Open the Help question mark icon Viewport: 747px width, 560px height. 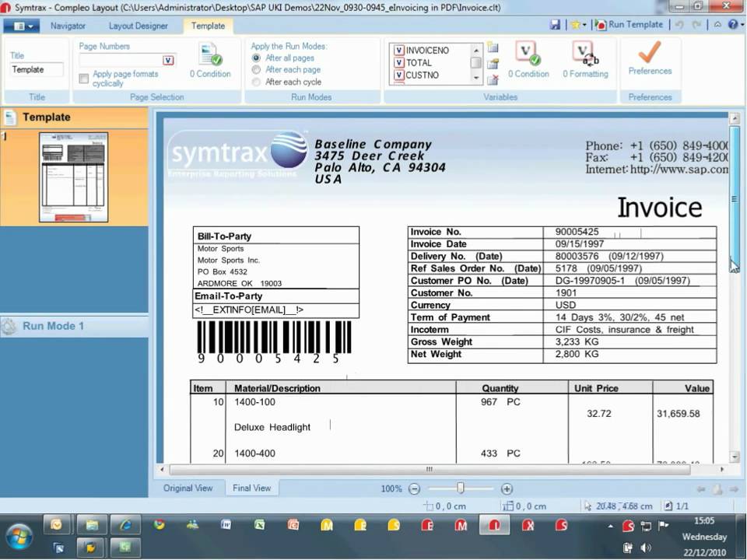pyautogui.click(x=732, y=25)
